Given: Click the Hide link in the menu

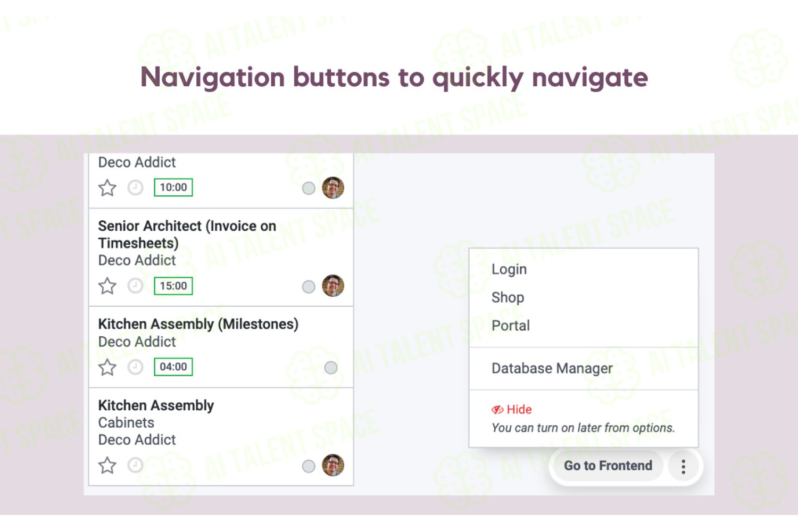Looking at the screenshot, I should 519,410.
